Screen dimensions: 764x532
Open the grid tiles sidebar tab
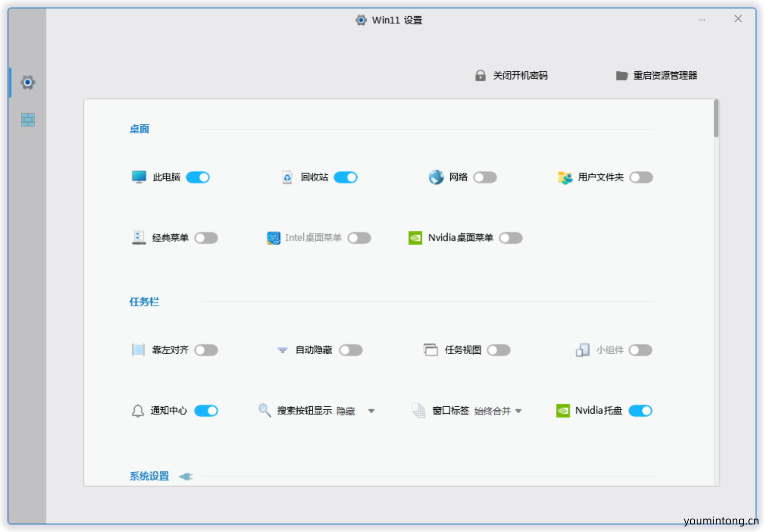point(28,120)
